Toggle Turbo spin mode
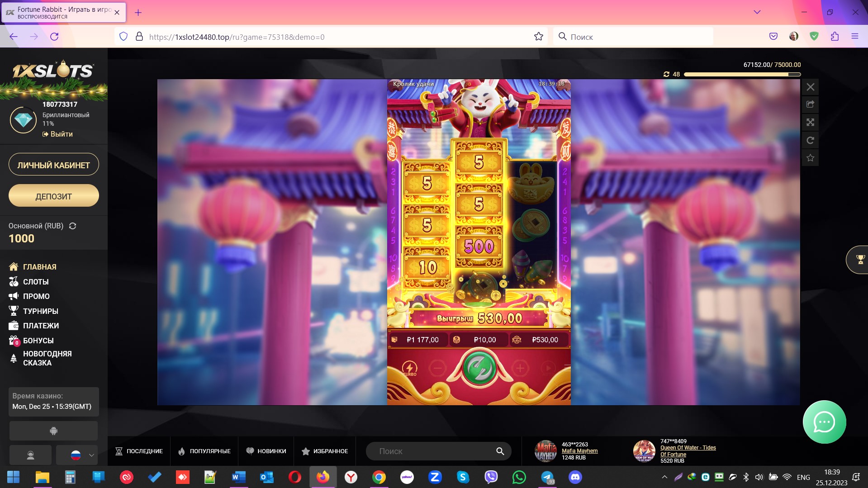 (x=409, y=368)
